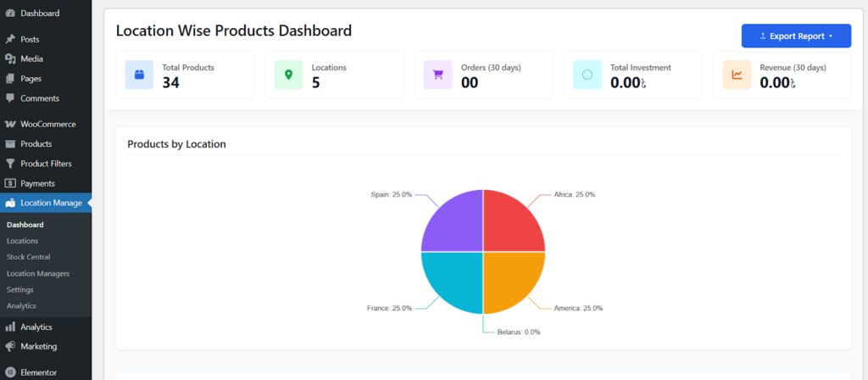
Task: Open the Stock Central submenu page
Action: tap(28, 257)
